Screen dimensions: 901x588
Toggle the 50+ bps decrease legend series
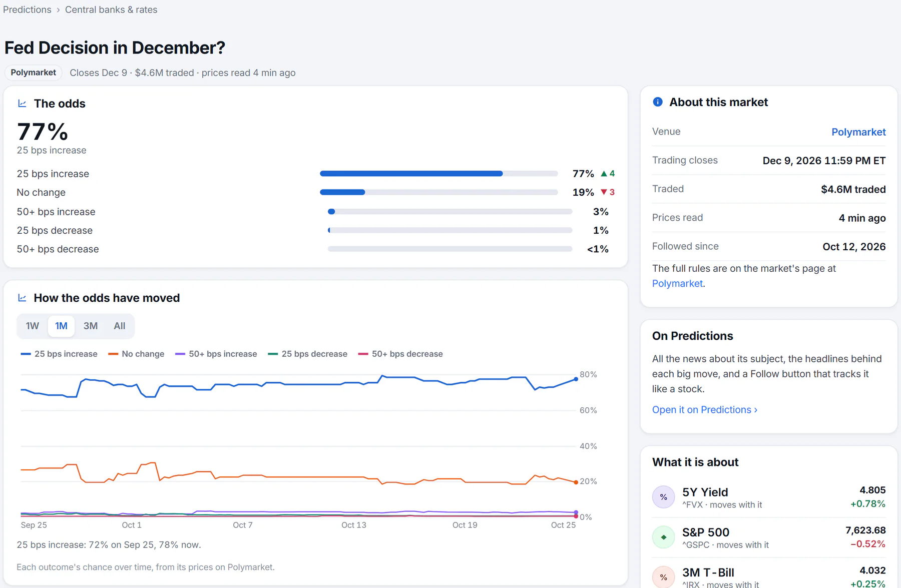coord(400,354)
